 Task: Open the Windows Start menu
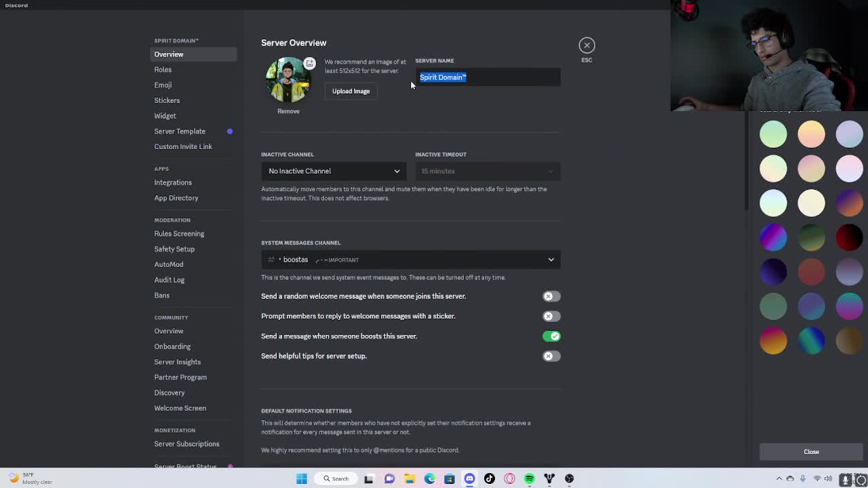(302, 479)
